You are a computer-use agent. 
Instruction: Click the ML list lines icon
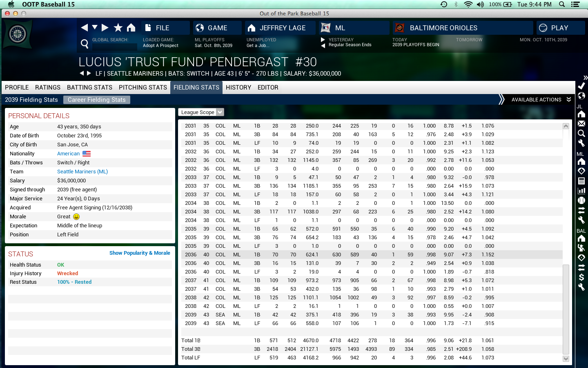click(581, 181)
